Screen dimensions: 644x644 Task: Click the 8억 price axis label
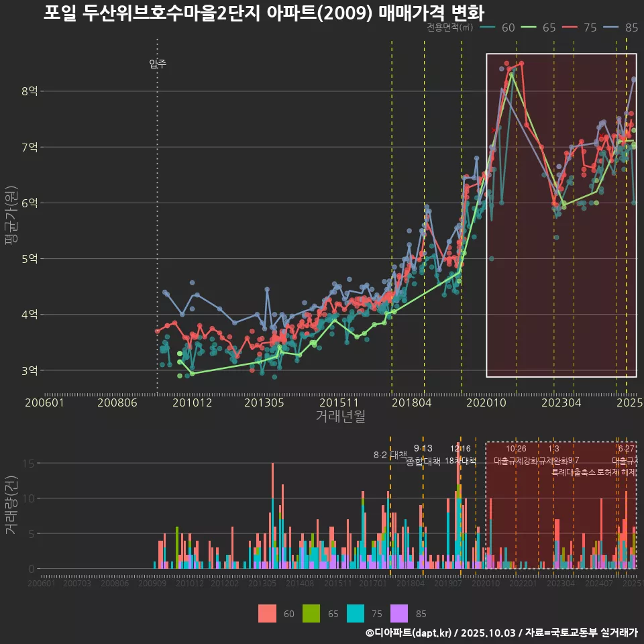pyautogui.click(x=30, y=91)
